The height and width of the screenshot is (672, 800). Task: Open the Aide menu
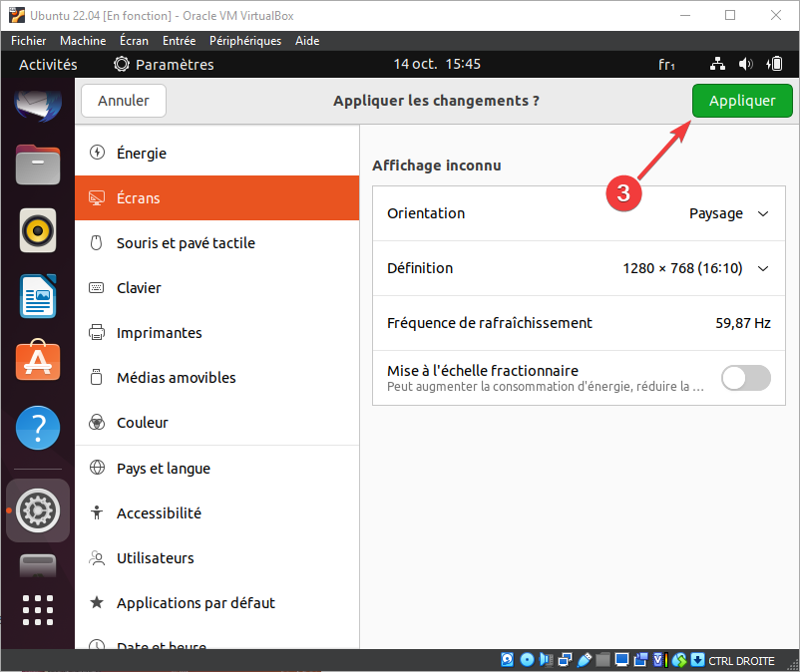(x=307, y=41)
